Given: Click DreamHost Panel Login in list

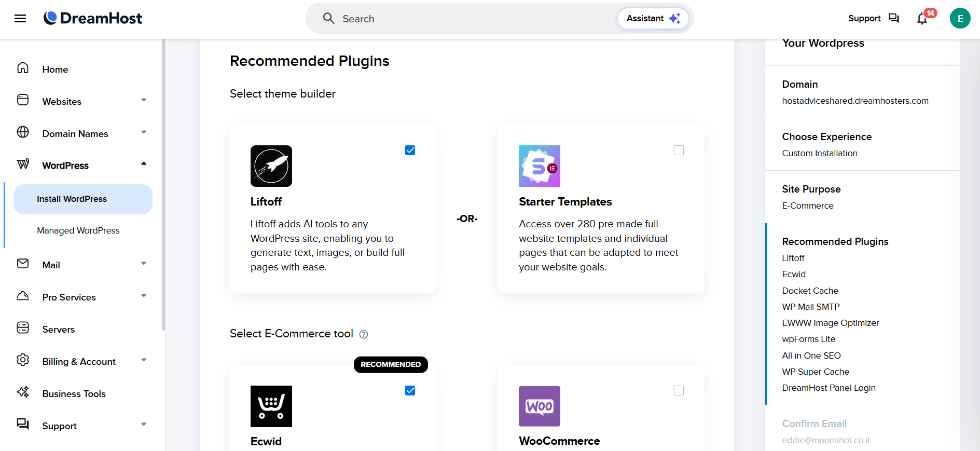Looking at the screenshot, I should tap(829, 388).
